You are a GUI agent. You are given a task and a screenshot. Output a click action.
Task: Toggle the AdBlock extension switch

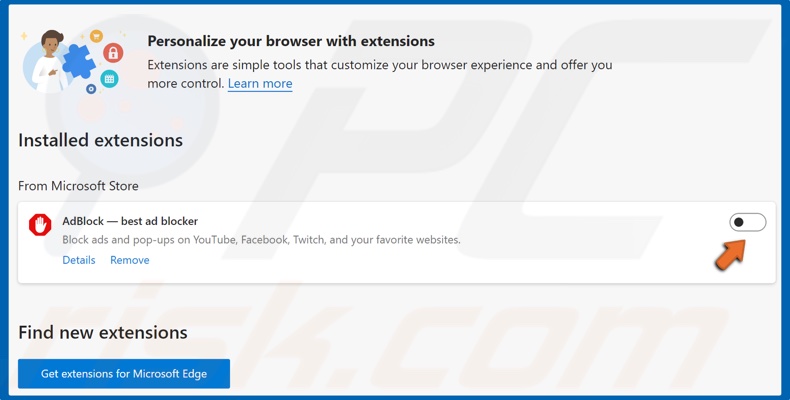(748, 222)
